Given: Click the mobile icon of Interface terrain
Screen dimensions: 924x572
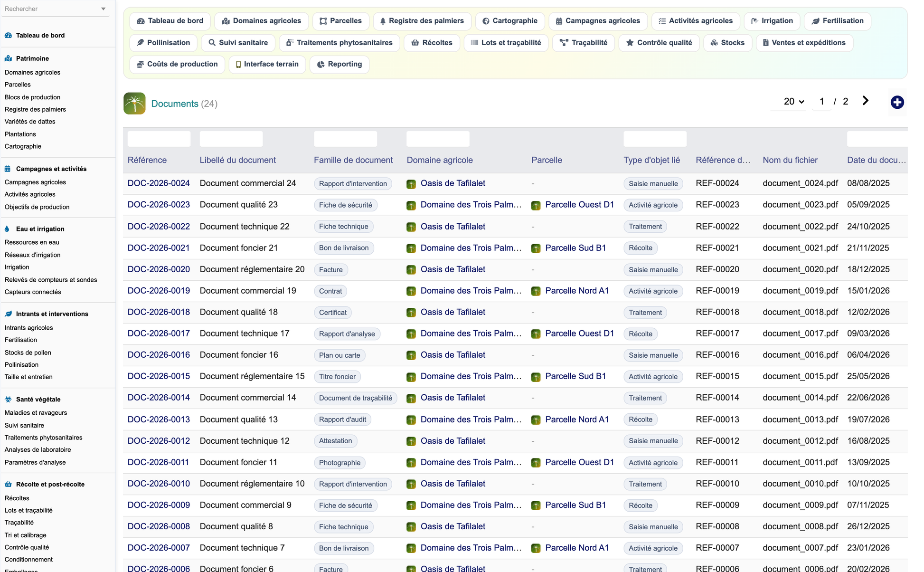Looking at the screenshot, I should (238, 64).
